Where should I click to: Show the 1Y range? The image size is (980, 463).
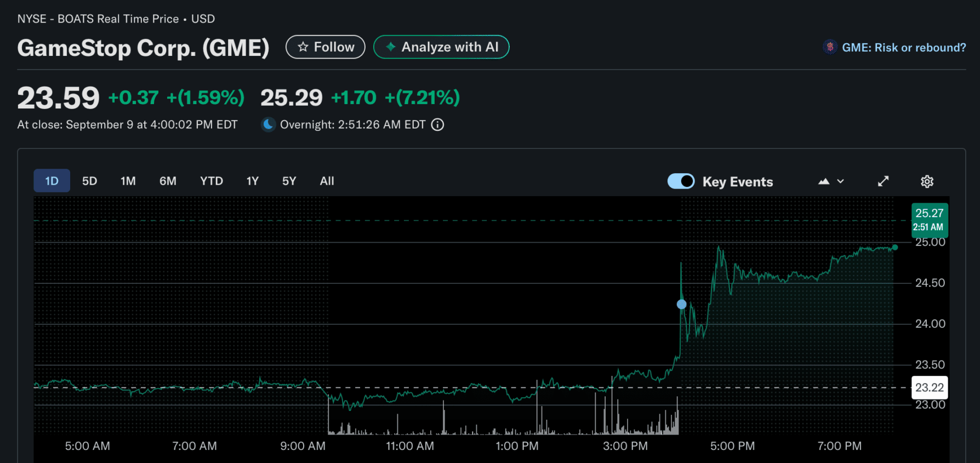tap(252, 181)
